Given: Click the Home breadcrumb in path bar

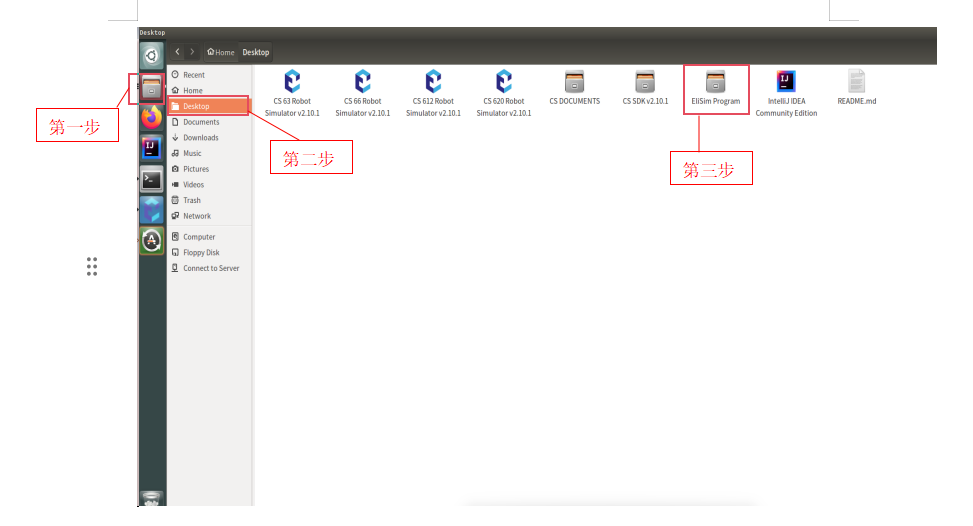Looking at the screenshot, I should coord(220,52).
